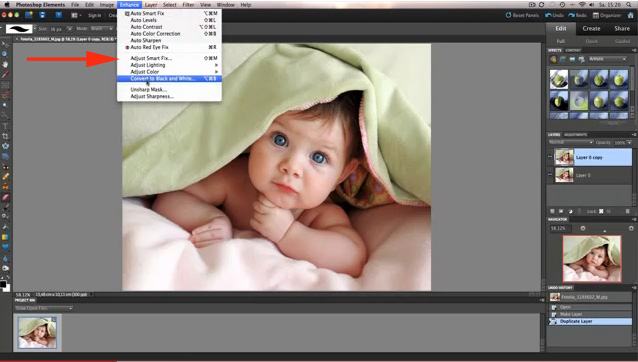
Task: Select the Blur tool
Action: click(x=5, y=258)
